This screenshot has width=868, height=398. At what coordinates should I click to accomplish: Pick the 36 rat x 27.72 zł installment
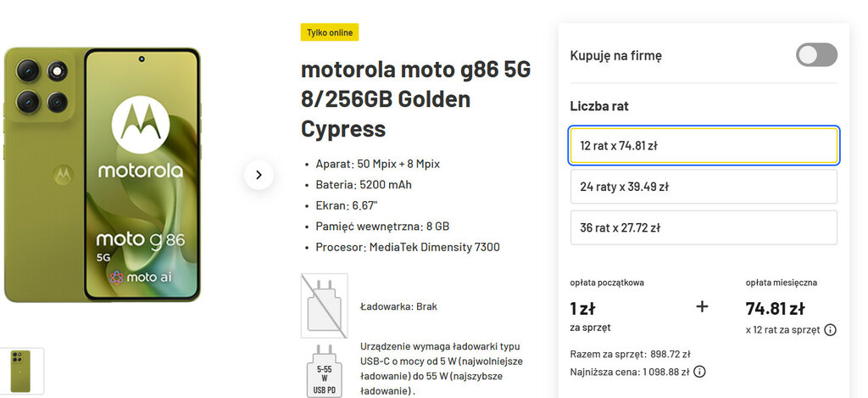pyautogui.click(x=704, y=227)
